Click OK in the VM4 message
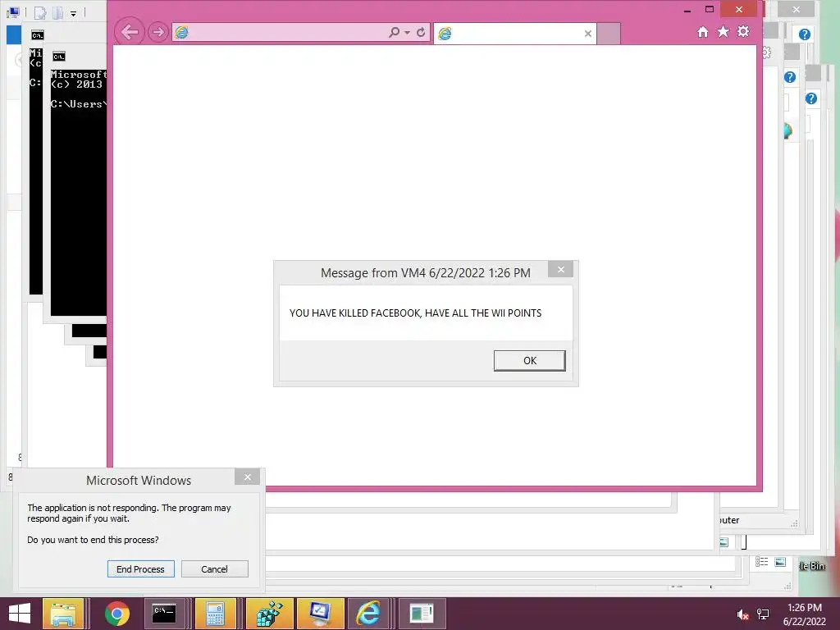 coord(529,361)
